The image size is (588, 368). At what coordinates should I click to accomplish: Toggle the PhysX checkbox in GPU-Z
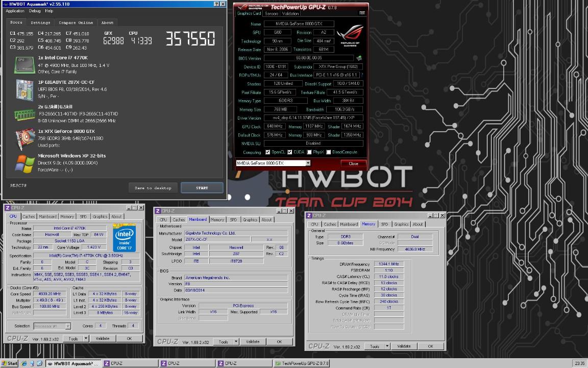309,152
